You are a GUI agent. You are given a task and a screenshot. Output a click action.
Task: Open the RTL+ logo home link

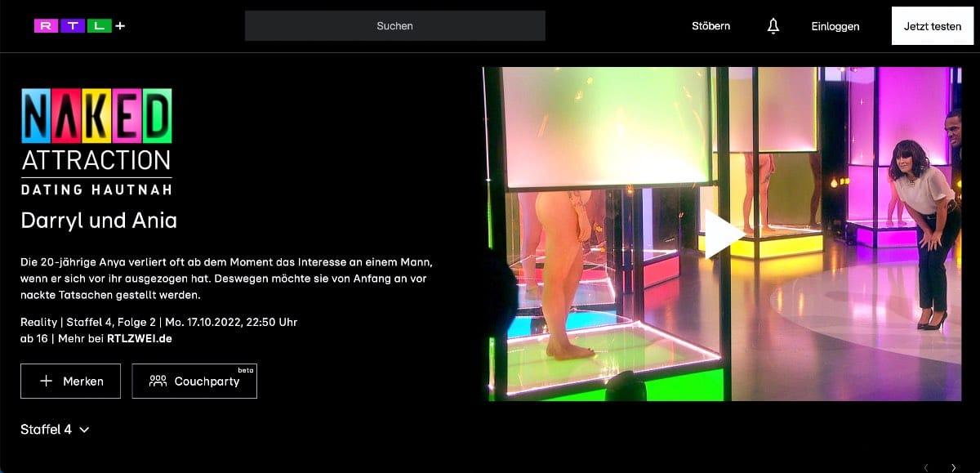coord(79,26)
